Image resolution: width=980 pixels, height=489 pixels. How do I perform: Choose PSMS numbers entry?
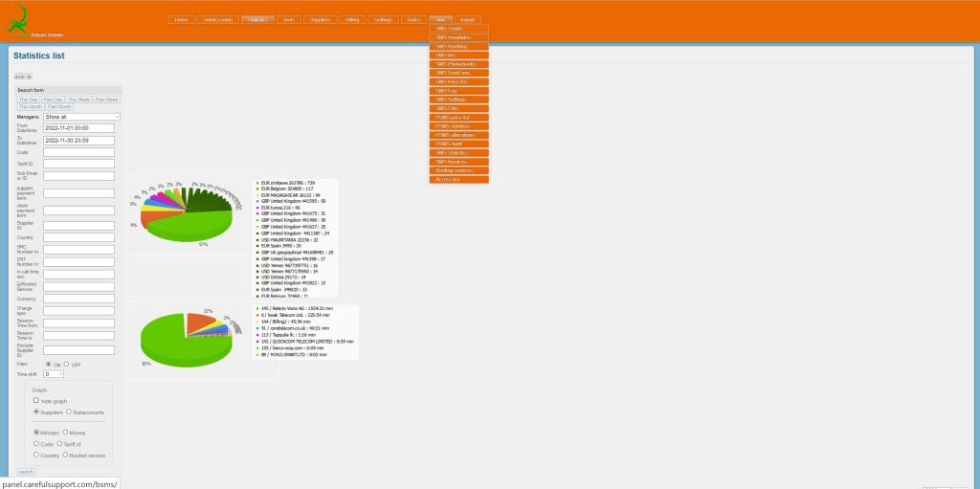click(x=458, y=126)
